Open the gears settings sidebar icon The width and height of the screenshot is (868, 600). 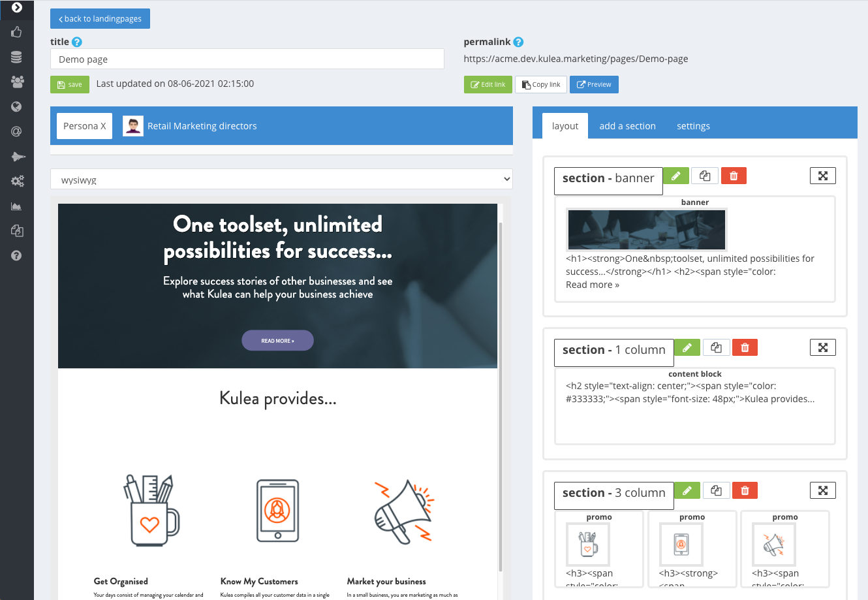click(x=17, y=181)
